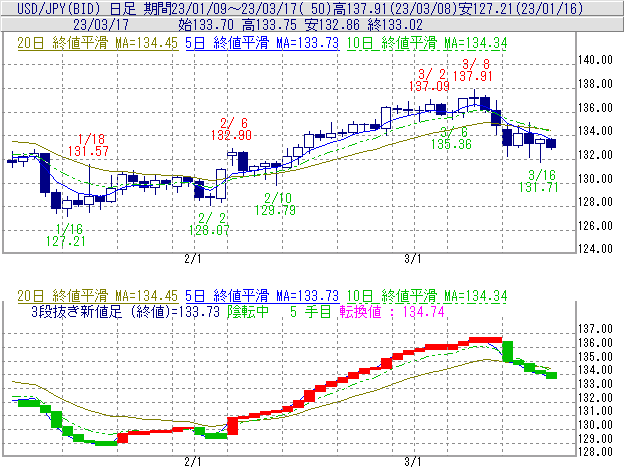The width and height of the screenshot is (624, 475).
Task: Click the 5 手目 count text
Action: [310, 312]
